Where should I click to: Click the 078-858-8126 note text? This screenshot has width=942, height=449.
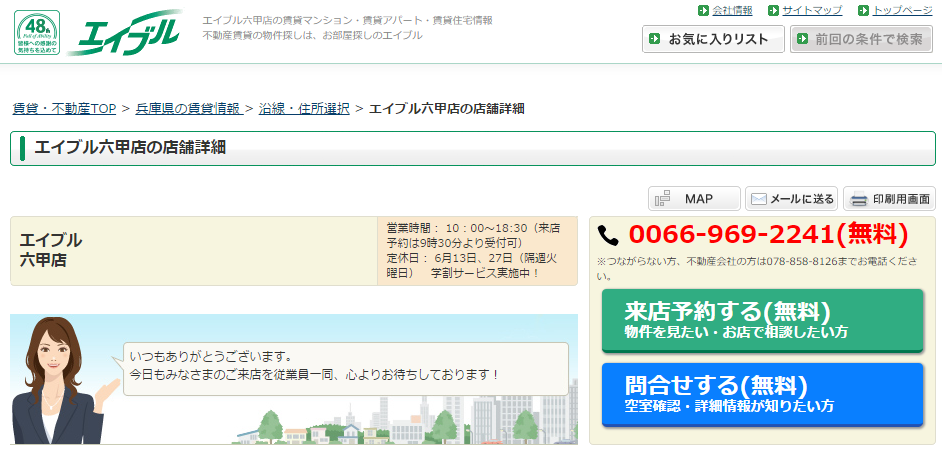(757, 269)
